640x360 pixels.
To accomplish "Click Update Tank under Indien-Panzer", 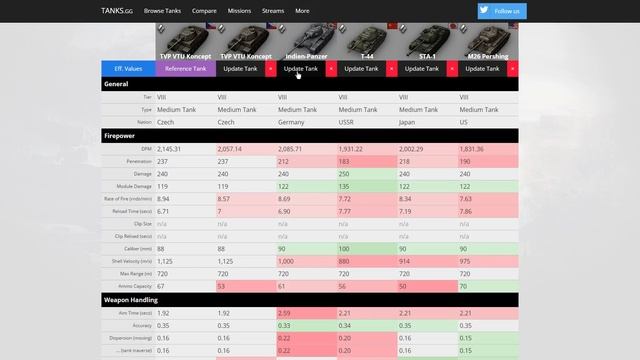I will (301, 69).
